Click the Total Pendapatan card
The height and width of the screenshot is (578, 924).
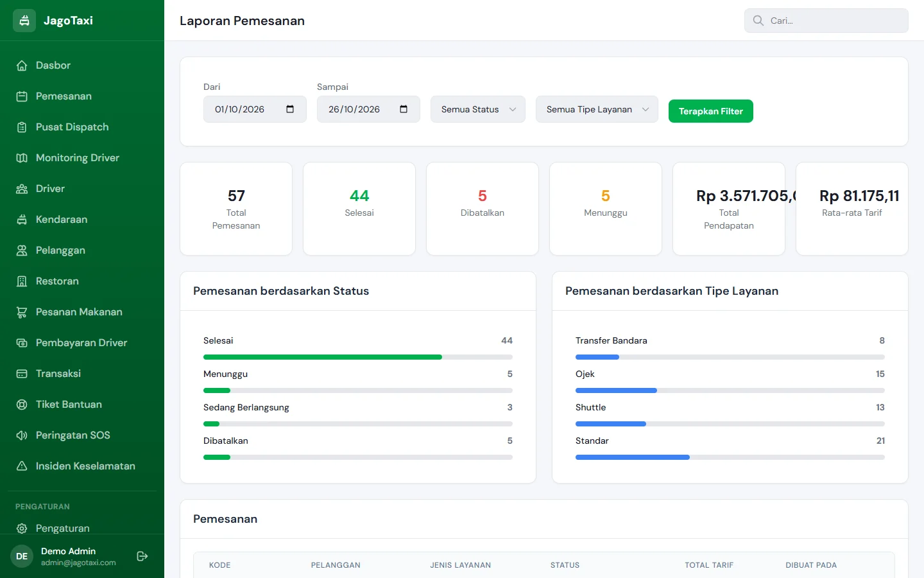coord(729,209)
